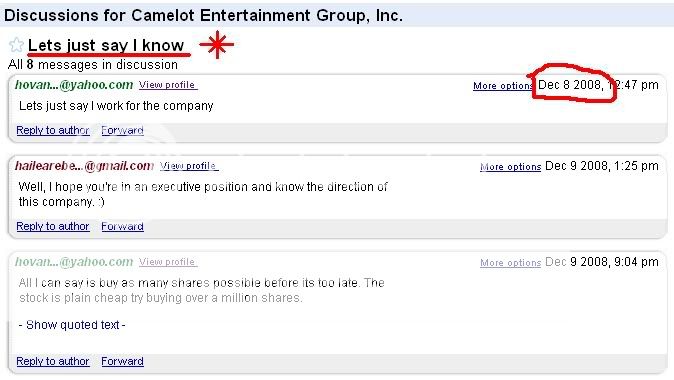
Task: Open hovan...@yahoo.com author on 9:04 pm message
Action: [x=74, y=261]
